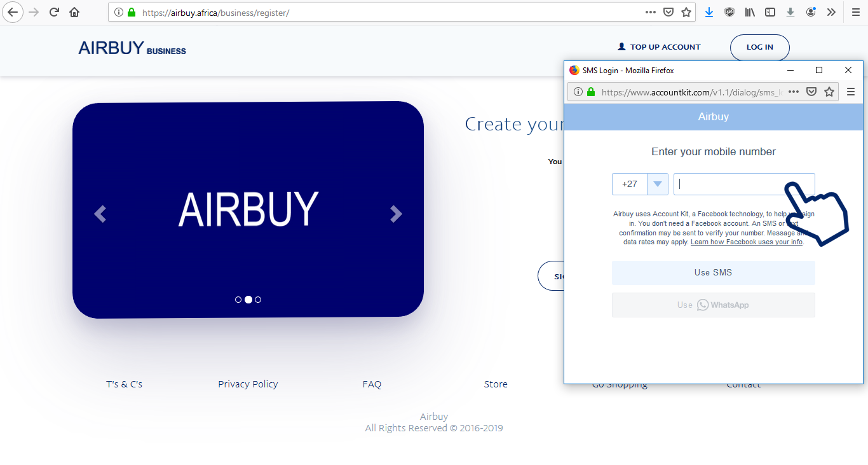Open page actions menu in popup address bar
This screenshot has height=465, width=868.
pos(794,92)
